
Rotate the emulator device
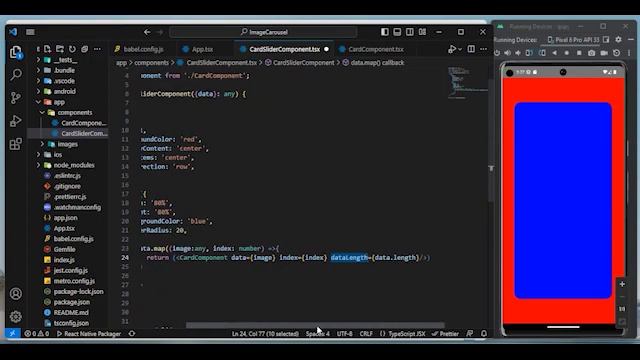click(529, 53)
